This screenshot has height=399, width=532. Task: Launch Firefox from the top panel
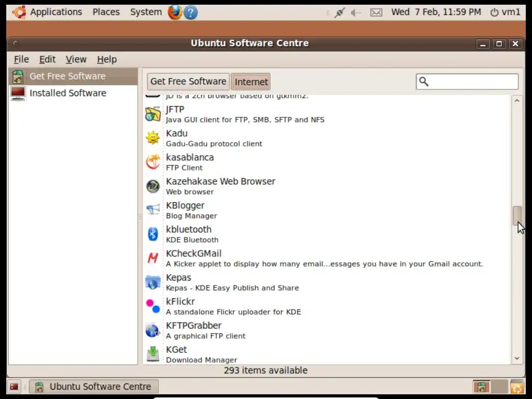175,12
